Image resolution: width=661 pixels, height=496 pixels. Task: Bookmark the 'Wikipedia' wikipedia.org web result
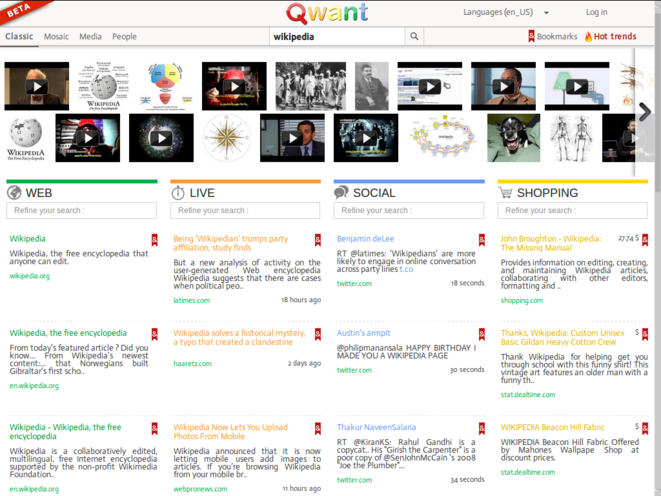(x=155, y=240)
